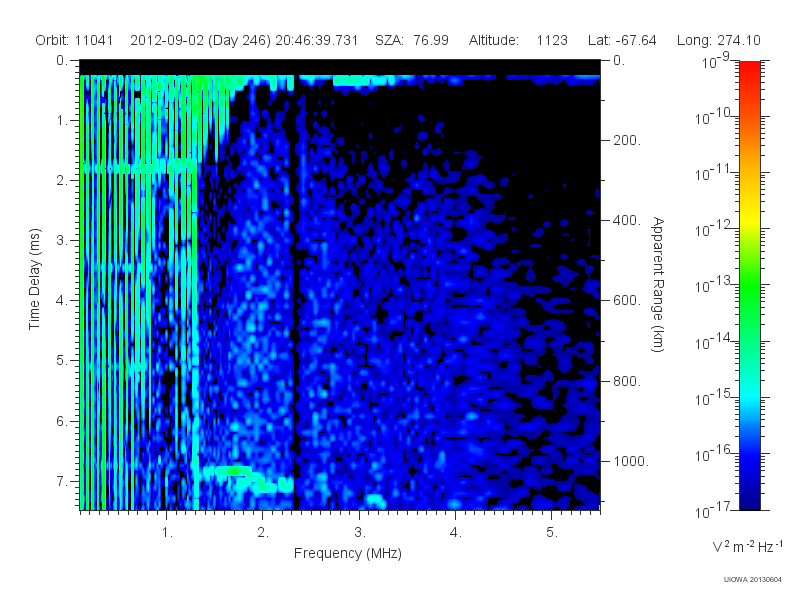800x600 pixels.
Task: Click the bright green echo near 7 ms delay
Action: pyautogui.click(x=232, y=471)
